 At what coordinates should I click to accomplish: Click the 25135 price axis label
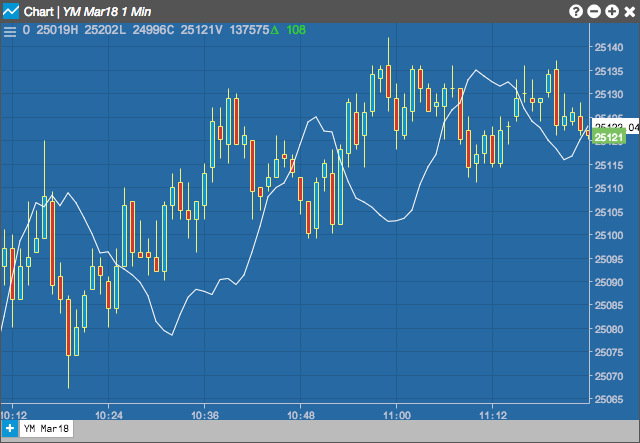point(609,71)
